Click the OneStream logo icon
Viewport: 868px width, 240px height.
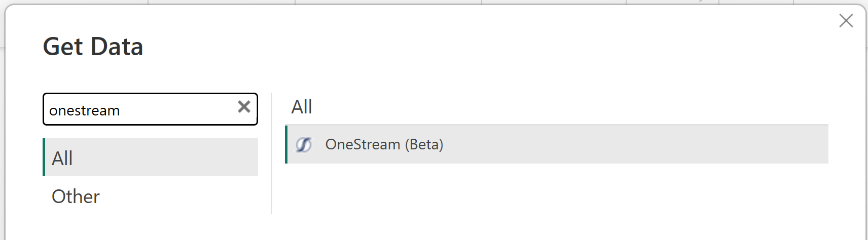[303, 145]
